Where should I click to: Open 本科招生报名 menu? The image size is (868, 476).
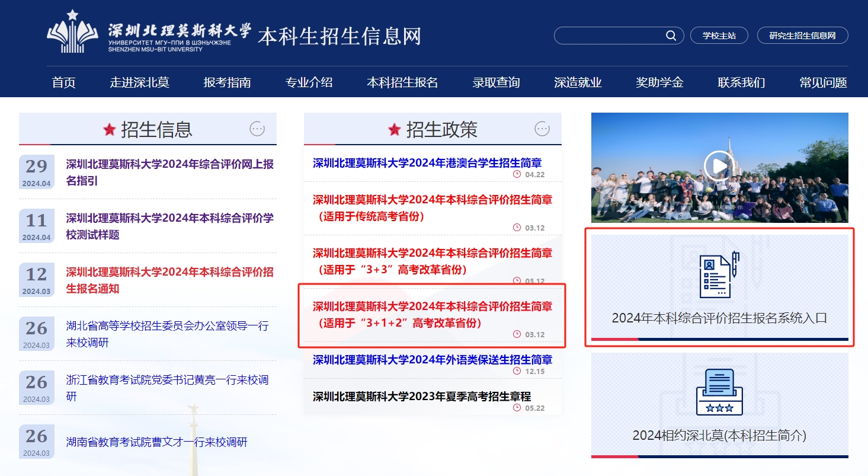pyautogui.click(x=402, y=82)
